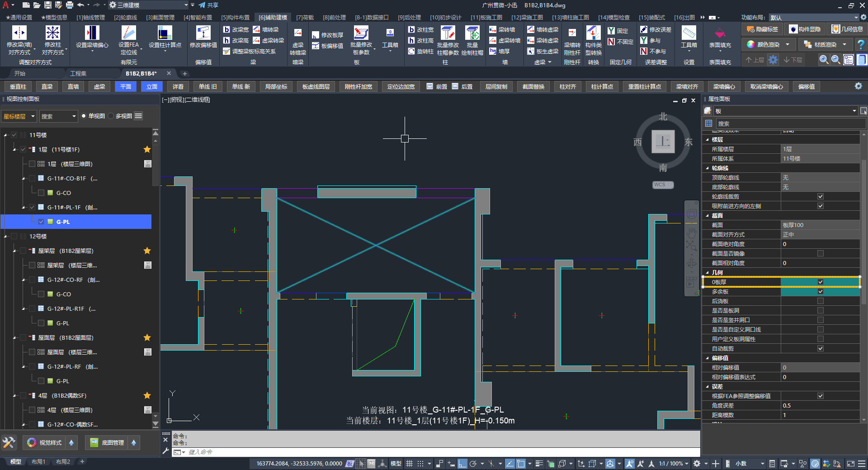Switch to the 布局1 layout tab
868x470 pixels.
pos(38,462)
